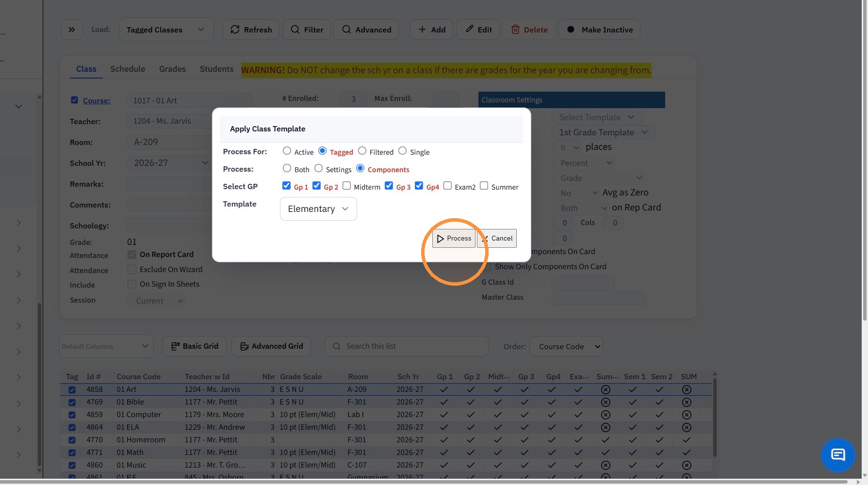Untag the 01 Bible row checkbox
Screen dimensions: 868x485
(72, 402)
